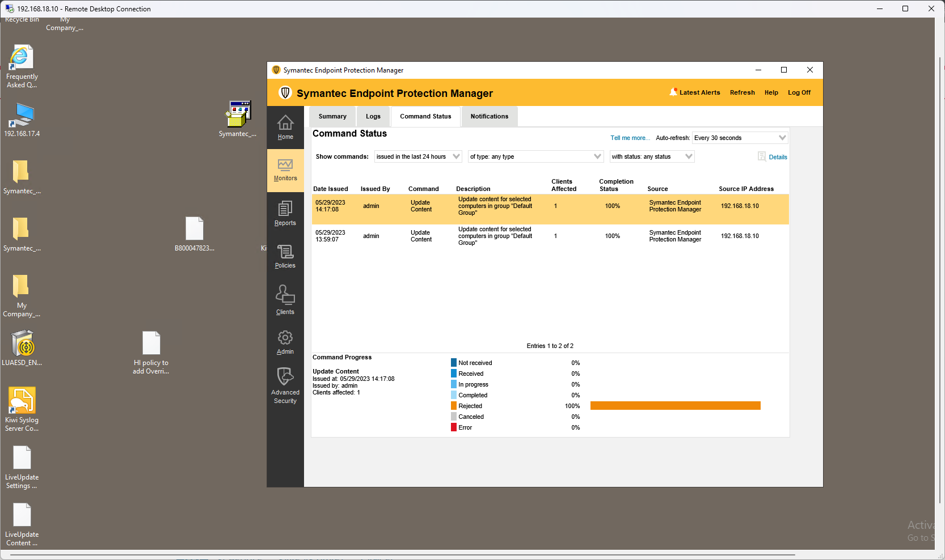
Task: Open the 192.168.17.4 remote desktop shortcut
Action: point(22,115)
